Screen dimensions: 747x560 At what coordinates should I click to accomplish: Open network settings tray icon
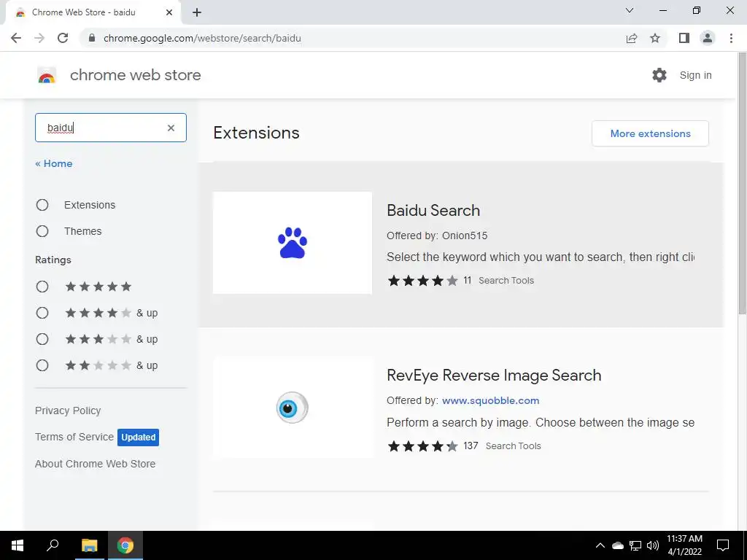[635, 545]
